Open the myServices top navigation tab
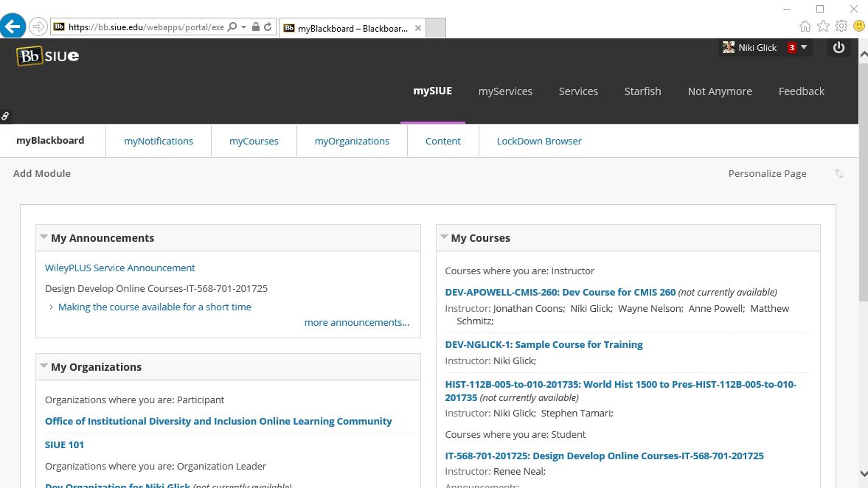The image size is (868, 488). pos(505,91)
